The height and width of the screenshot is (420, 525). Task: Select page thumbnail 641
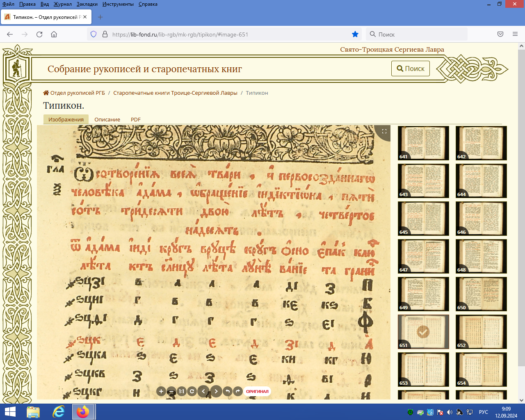click(x=423, y=143)
